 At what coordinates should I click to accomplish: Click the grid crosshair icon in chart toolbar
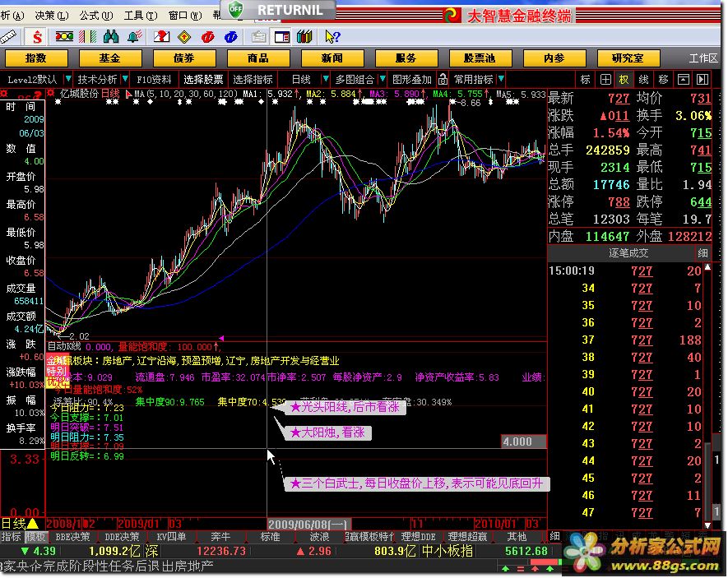[x=606, y=79]
